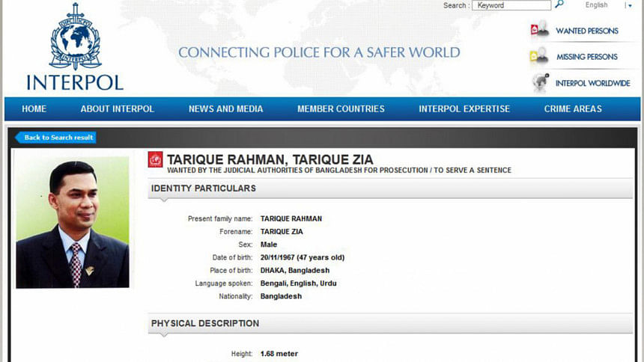Navigate to Crime Areas

coord(573,109)
